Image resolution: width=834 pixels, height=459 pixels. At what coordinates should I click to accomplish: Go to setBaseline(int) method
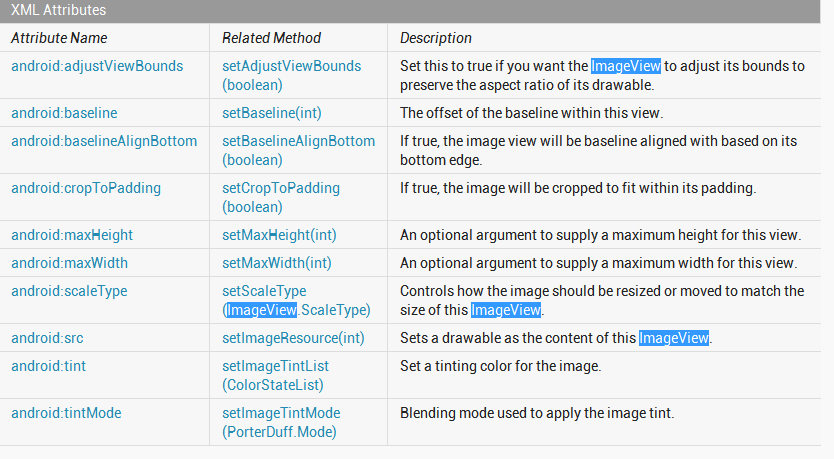tap(272, 113)
